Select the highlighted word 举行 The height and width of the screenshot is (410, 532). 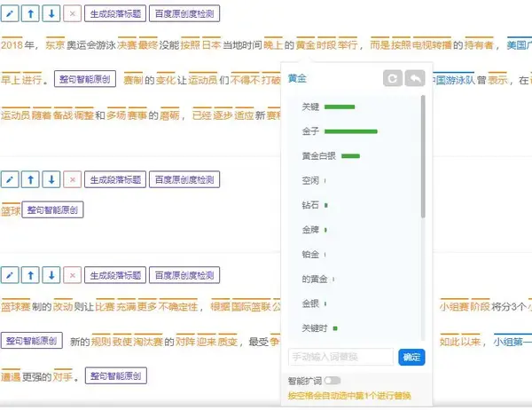point(348,44)
